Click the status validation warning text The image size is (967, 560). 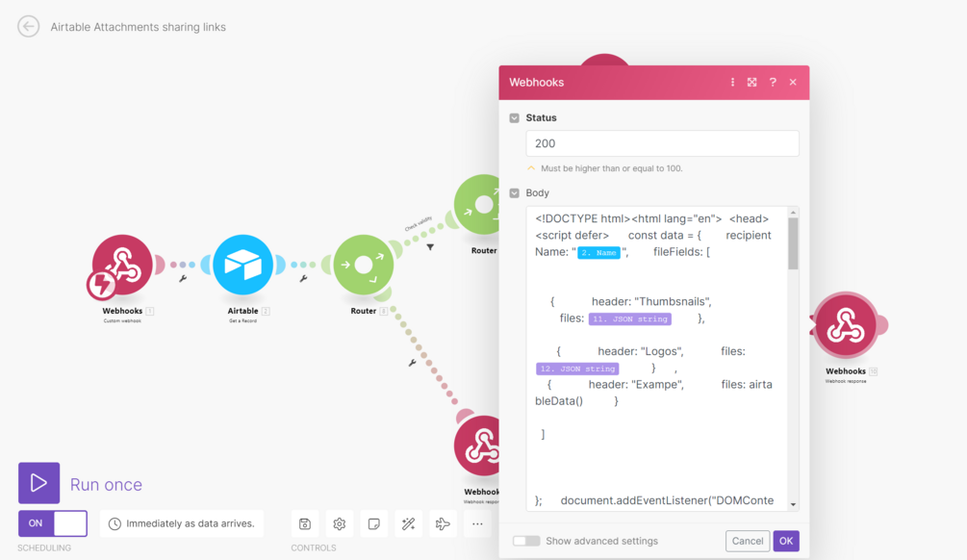[x=611, y=168]
